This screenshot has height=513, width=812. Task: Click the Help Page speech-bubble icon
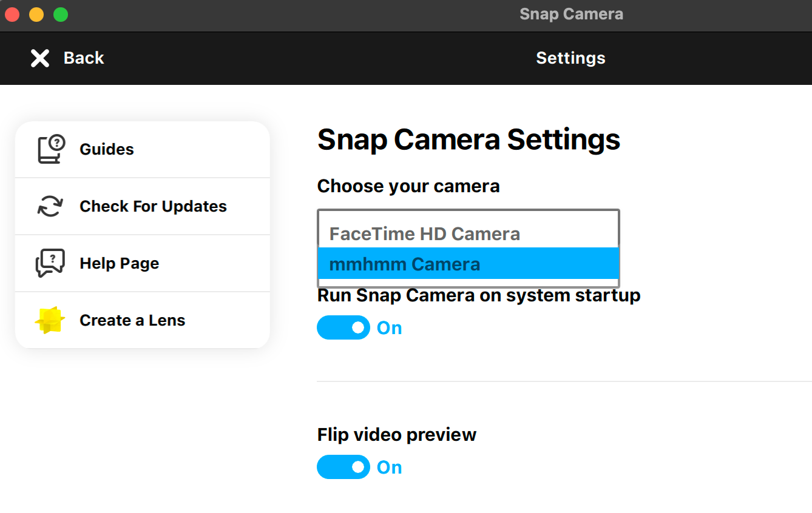pyautogui.click(x=50, y=263)
